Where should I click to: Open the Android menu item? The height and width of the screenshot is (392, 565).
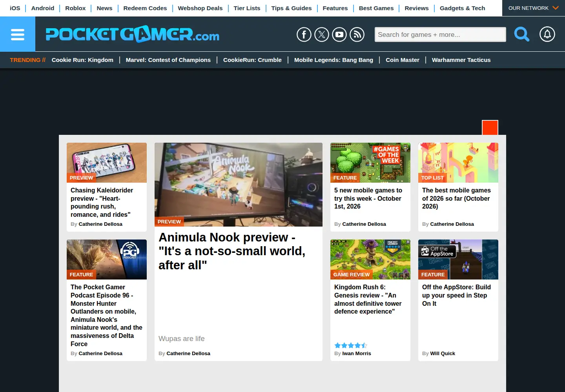[x=43, y=8]
